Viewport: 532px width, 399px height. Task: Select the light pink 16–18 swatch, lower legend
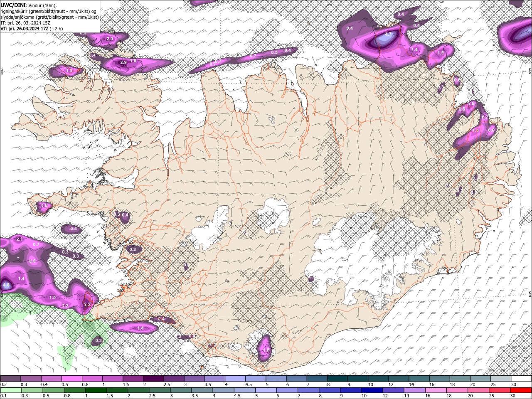[x=436, y=390]
